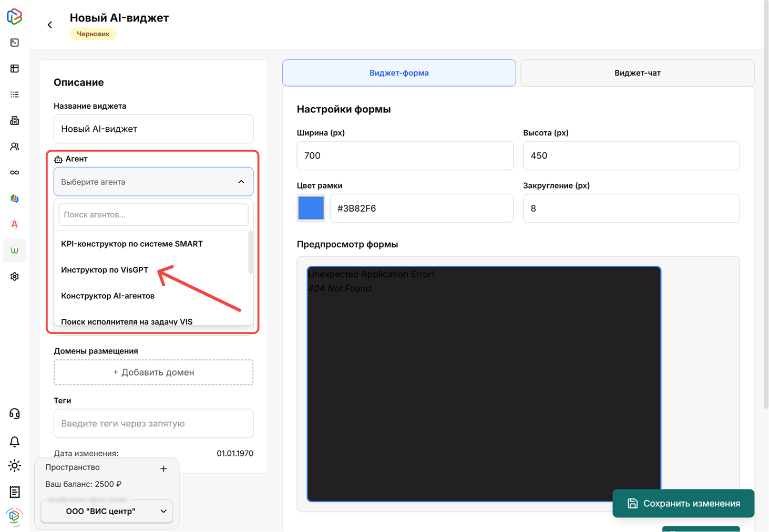Screen dimensions: 769x532
Task: Select agent Инструктор по VisGPT
Action: [105, 270]
